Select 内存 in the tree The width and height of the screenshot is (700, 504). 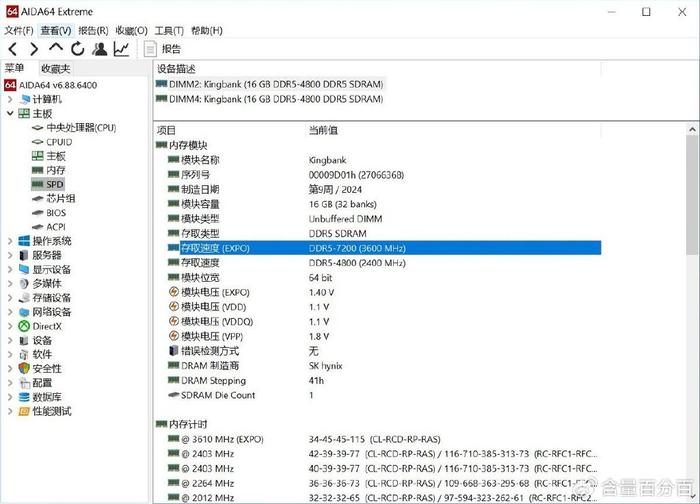pyautogui.click(x=49, y=170)
